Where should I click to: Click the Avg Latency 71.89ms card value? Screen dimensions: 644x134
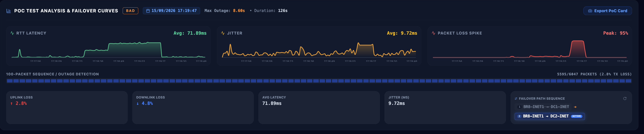pos(272,103)
